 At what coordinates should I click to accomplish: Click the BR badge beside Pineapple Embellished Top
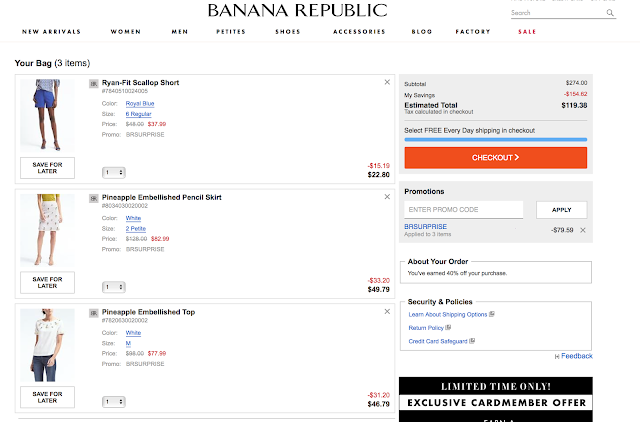93,313
